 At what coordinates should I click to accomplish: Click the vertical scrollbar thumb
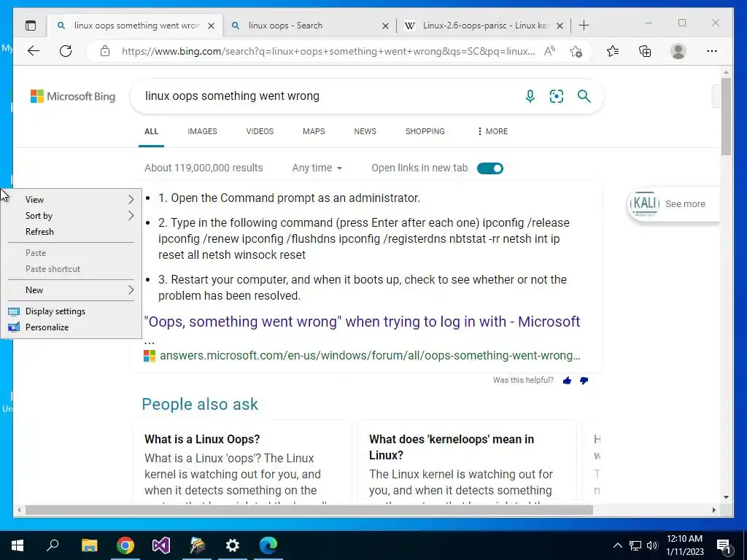[726, 116]
